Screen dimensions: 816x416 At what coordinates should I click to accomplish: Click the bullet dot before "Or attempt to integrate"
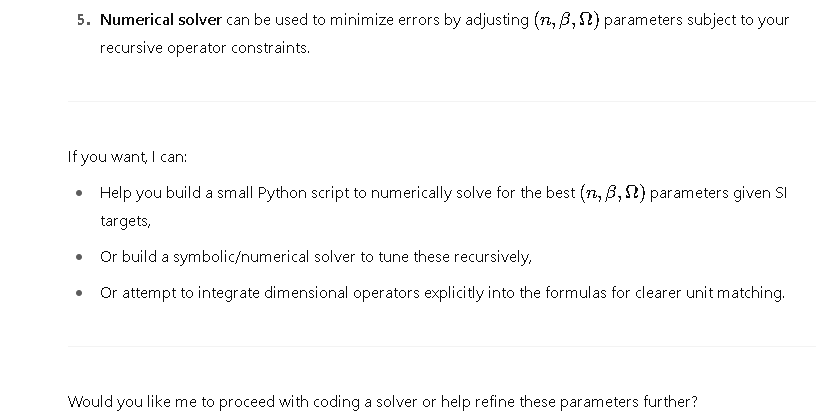79,293
